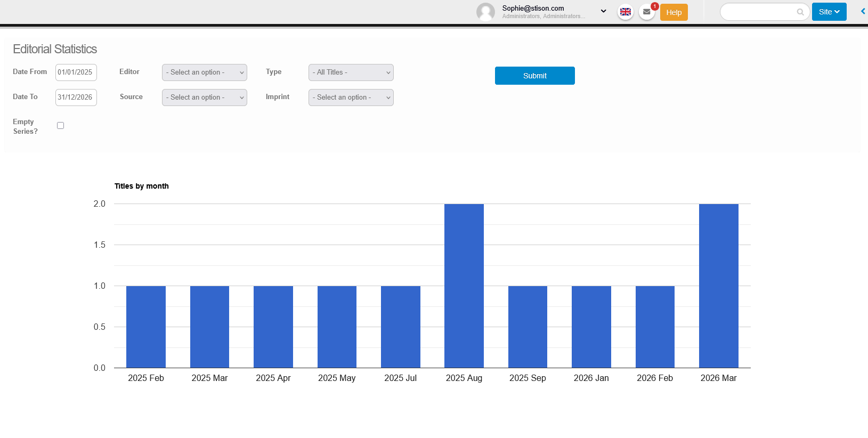The width and height of the screenshot is (868, 438).
Task: Click the Date To input field
Action: coord(76,98)
